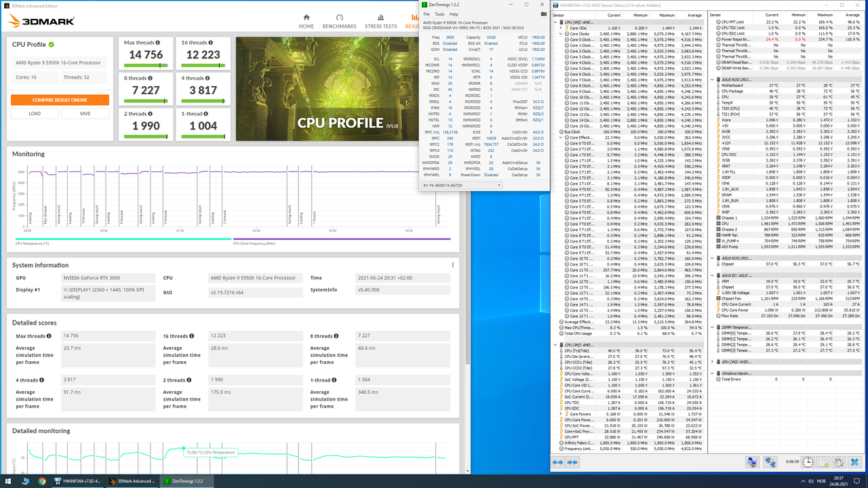Open the File menu in ZenTimings
This screenshot has width=868, height=488.
pos(427,14)
